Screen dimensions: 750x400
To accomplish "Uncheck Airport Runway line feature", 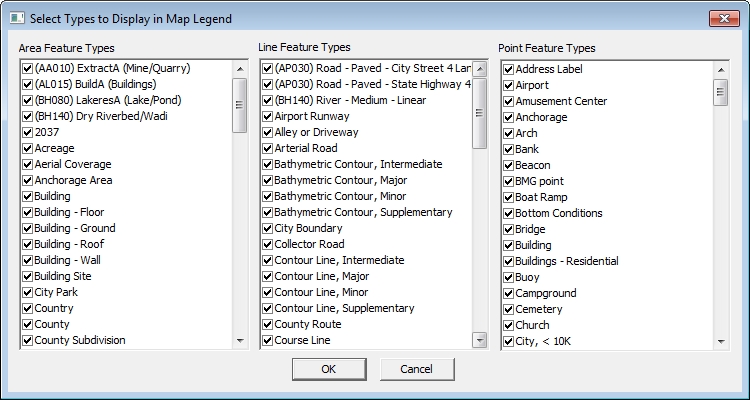I will 267,116.
